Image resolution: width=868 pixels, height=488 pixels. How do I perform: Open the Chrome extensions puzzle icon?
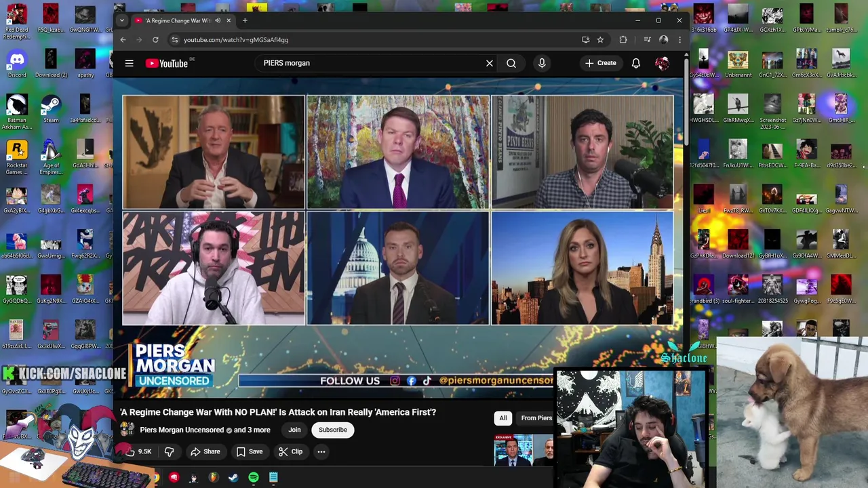(x=623, y=40)
